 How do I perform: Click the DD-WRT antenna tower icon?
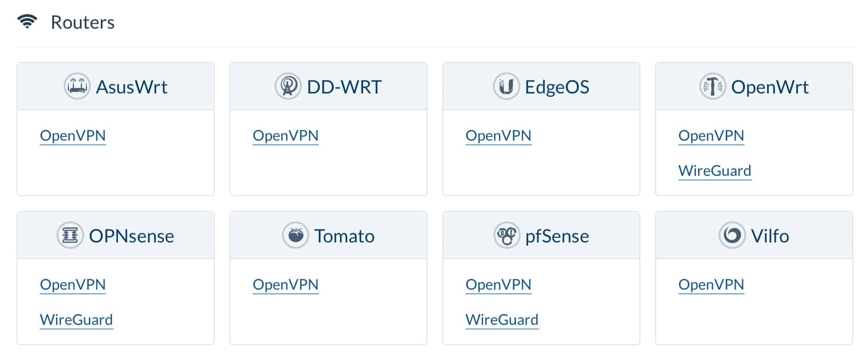(x=288, y=86)
